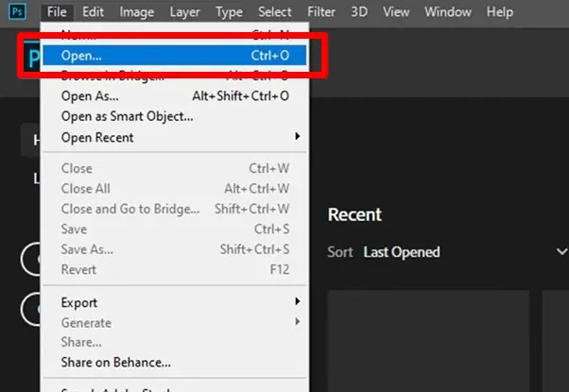Expand the Export submenu
569x392 pixels.
click(175, 302)
